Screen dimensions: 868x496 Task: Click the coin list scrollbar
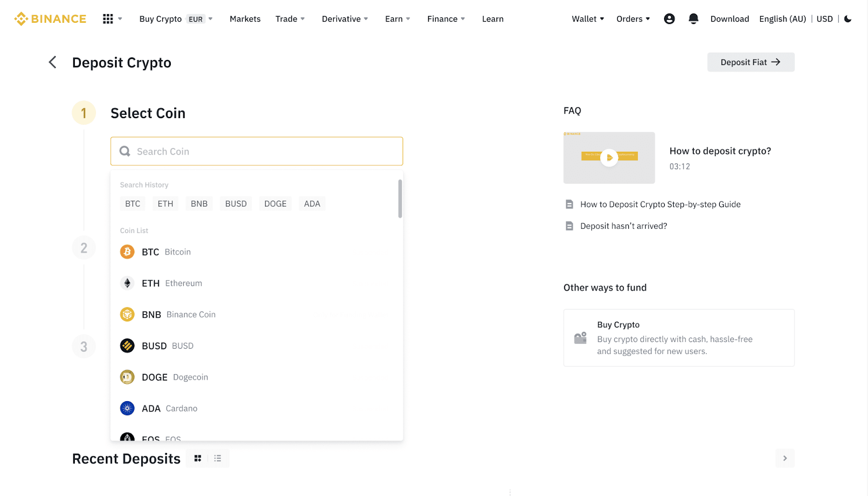point(400,199)
